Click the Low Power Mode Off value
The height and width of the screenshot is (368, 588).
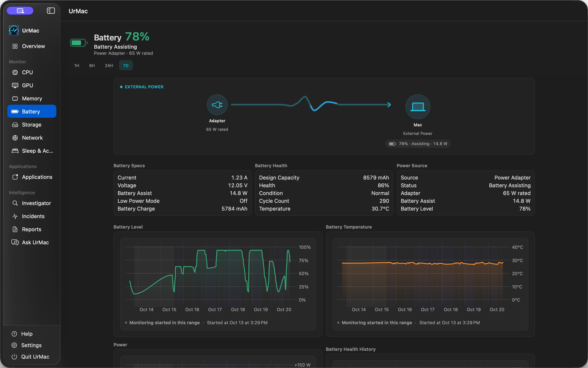tap(243, 201)
